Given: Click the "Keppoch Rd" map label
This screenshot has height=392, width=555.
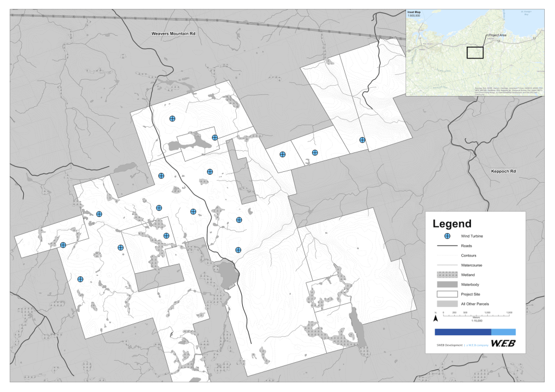Looking at the screenshot, I should pos(504,171).
